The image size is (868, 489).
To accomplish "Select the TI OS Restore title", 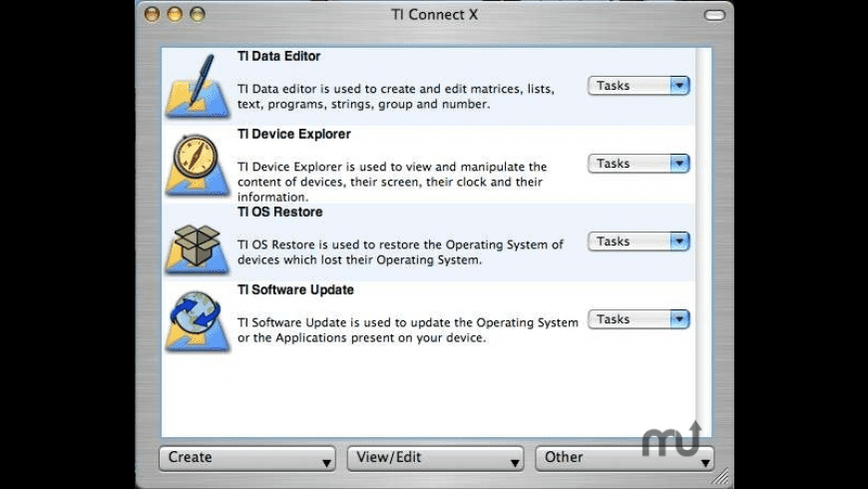I will 280,213.
